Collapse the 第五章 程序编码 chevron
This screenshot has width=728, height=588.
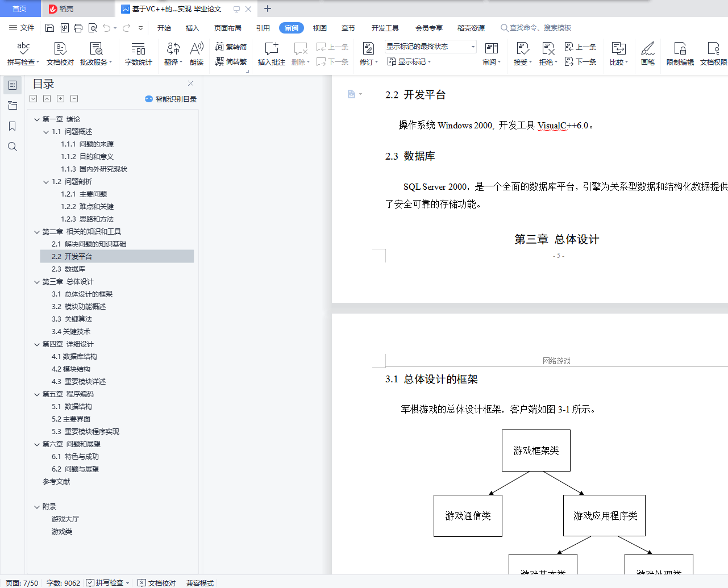pos(37,394)
